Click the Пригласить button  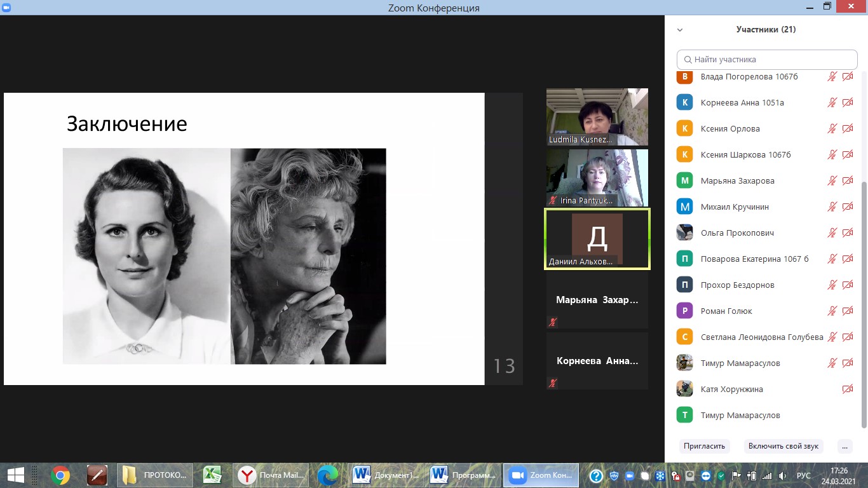point(704,446)
